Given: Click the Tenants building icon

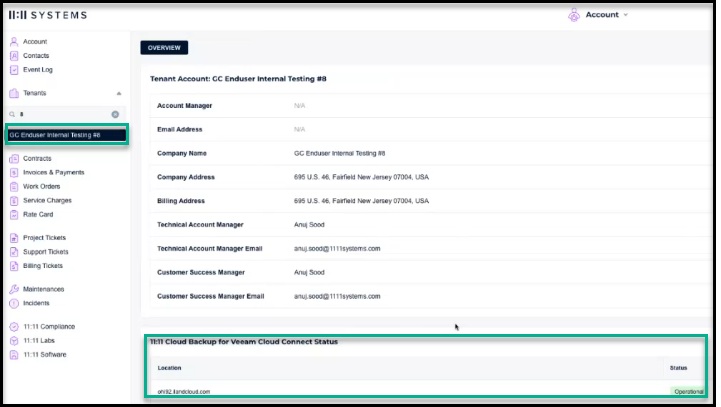Looking at the screenshot, I should point(14,93).
